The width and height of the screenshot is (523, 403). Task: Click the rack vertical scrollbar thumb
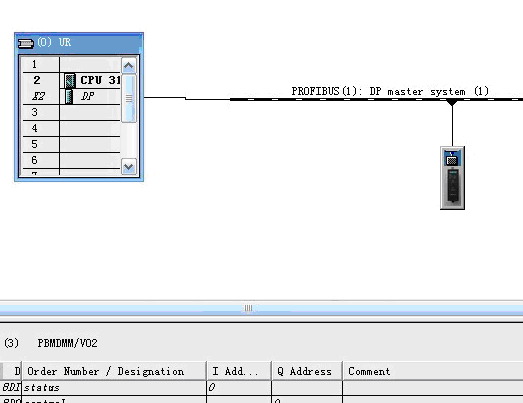click(x=129, y=98)
